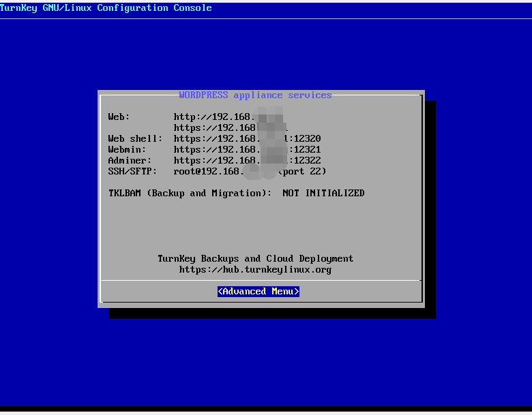The width and height of the screenshot is (532, 415).
Task: Click the "NOT INITIALIZED" TKLBAM status
Action: tap(323, 193)
